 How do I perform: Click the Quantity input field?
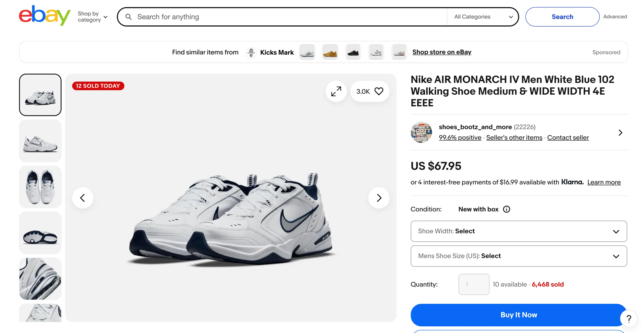pos(474,284)
